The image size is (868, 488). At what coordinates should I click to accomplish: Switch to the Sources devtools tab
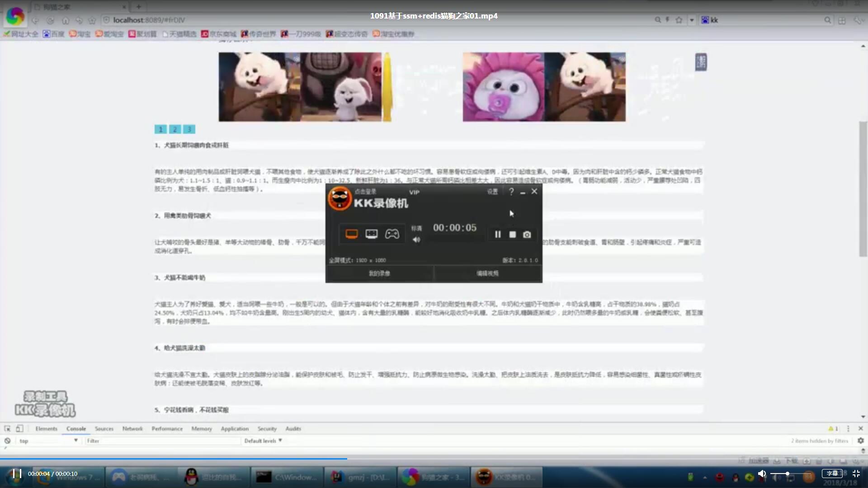pyautogui.click(x=104, y=428)
